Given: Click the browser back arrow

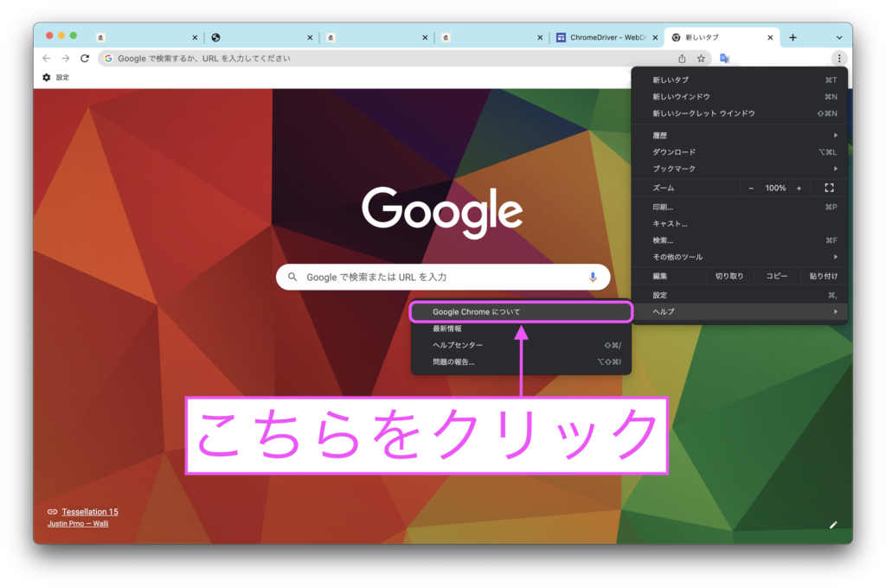Looking at the screenshot, I should pyautogui.click(x=47, y=58).
